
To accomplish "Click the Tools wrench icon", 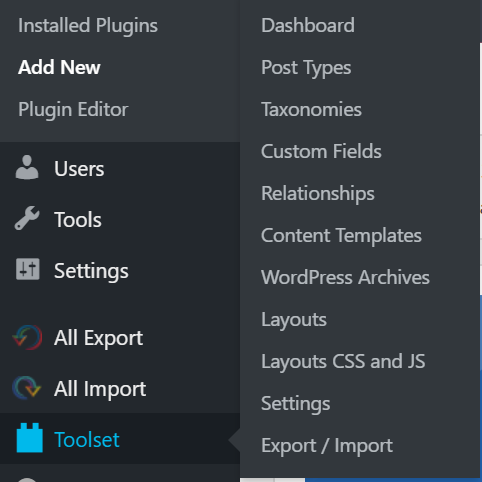I will pos(27,218).
